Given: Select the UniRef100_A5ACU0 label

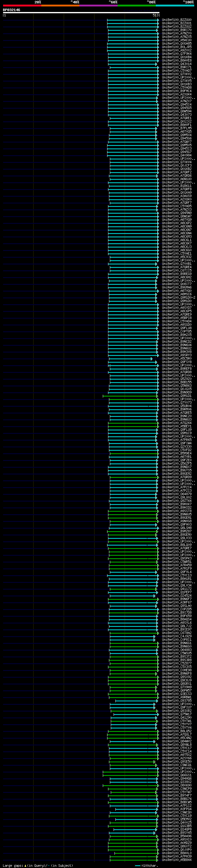Looking at the screenshot, I should (x=177, y=40).
